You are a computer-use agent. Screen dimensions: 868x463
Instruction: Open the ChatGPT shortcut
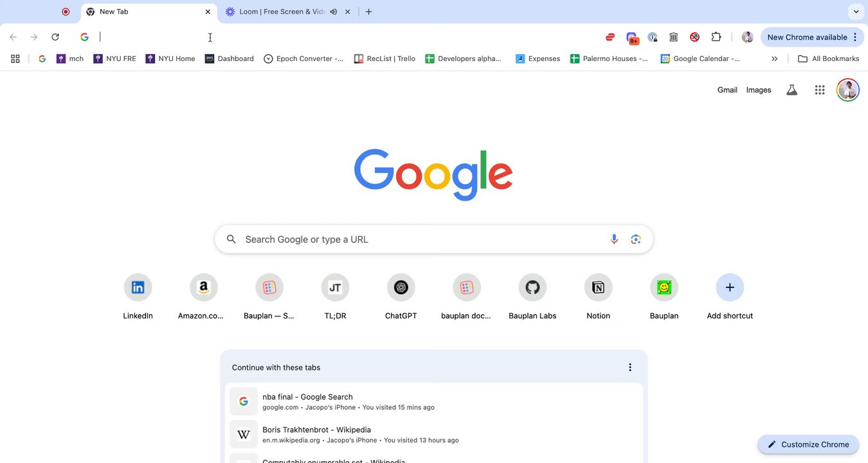tap(401, 287)
